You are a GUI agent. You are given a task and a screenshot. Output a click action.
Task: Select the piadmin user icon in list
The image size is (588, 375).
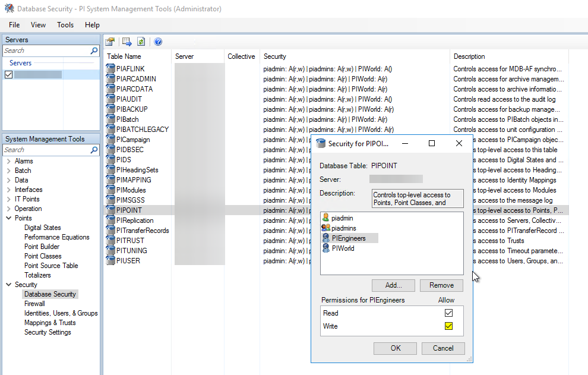325,218
